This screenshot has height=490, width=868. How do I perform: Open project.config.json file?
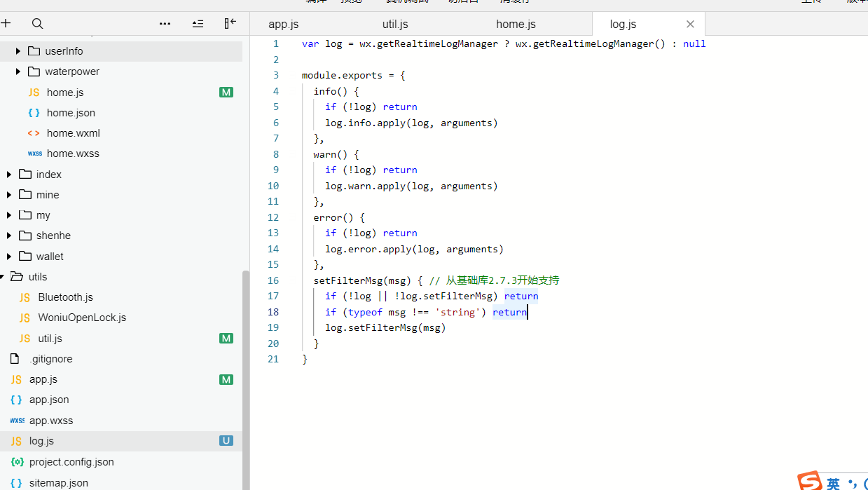click(x=71, y=462)
